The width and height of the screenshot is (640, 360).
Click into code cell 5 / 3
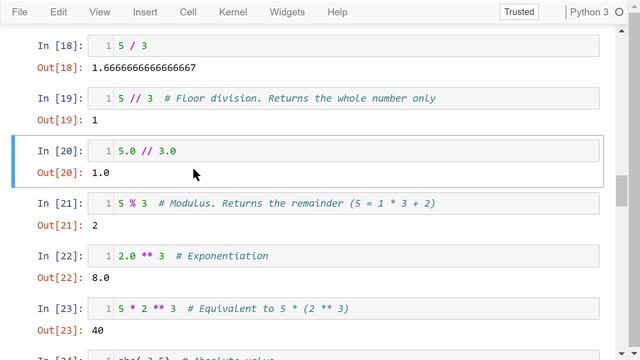click(x=343, y=46)
